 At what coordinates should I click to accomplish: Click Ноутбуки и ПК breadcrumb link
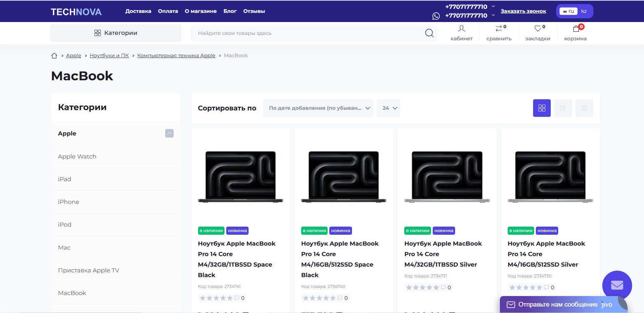tap(109, 56)
